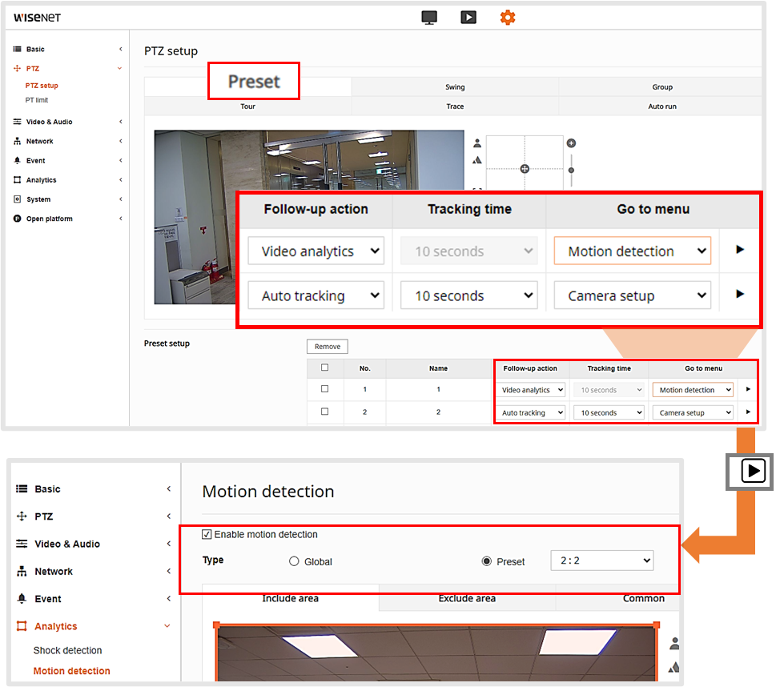This screenshot has width=784, height=687.
Task: Open the PT limit sidebar link
Action: click(37, 100)
